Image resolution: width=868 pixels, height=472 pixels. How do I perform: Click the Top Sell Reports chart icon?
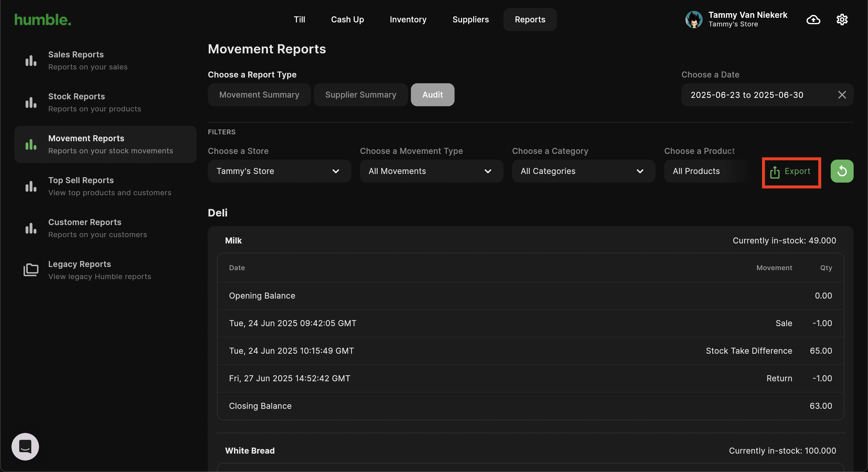click(31, 186)
